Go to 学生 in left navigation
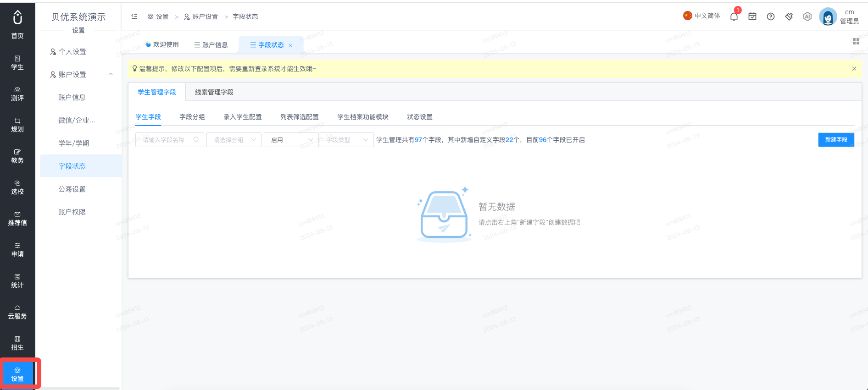 (17, 63)
